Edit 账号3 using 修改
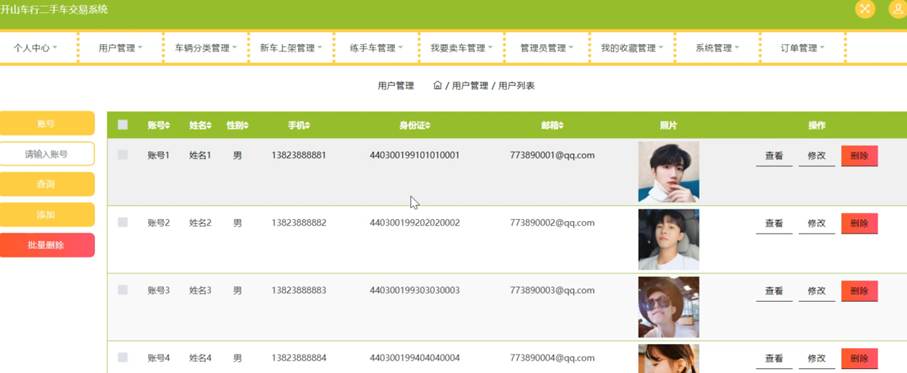Image resolution: width=907 pixels, height=373 pixels. [817, 291]
